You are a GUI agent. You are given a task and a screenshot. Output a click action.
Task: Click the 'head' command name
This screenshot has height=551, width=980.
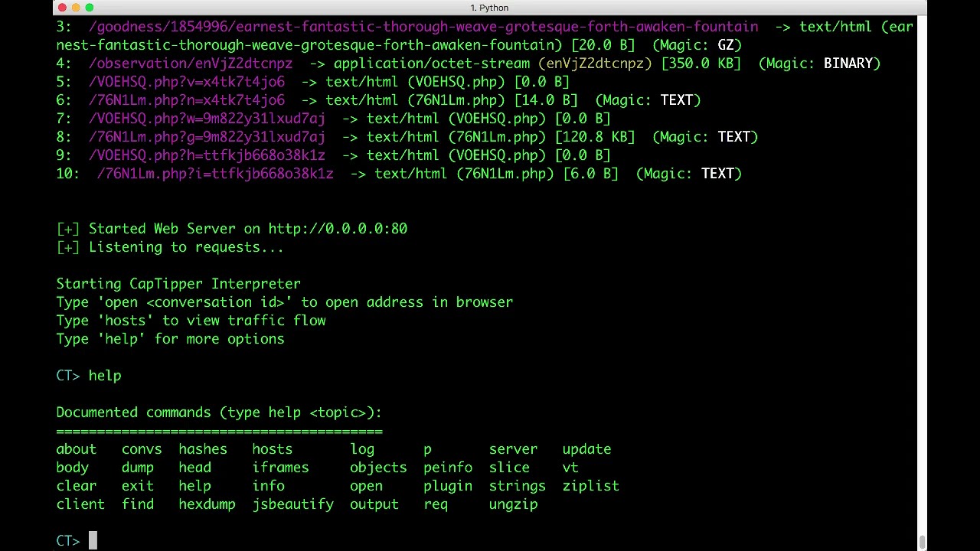(195, 468)
